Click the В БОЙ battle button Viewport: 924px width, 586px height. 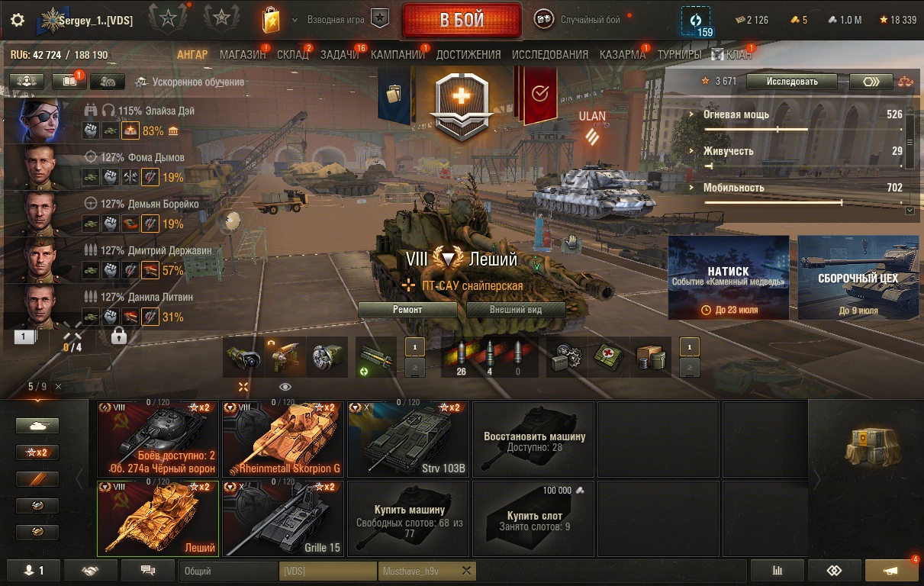tap(462, 21)
